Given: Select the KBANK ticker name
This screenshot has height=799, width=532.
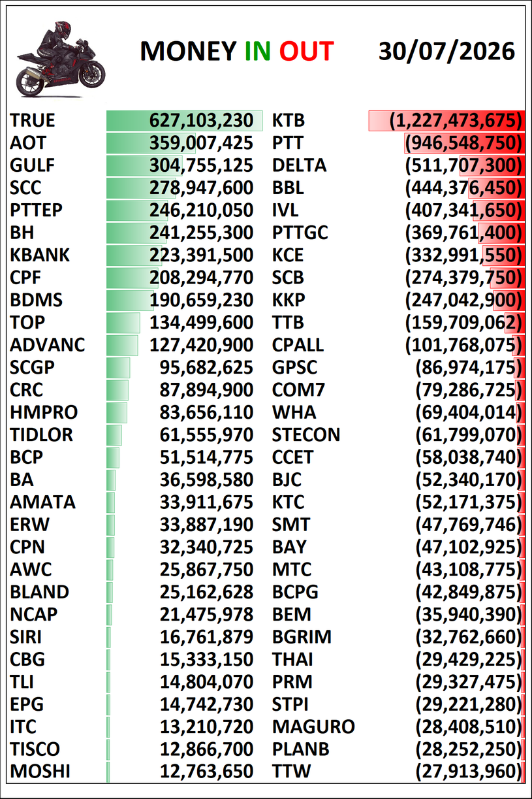Looking at the screenshot, I should (x=40, y=255).
